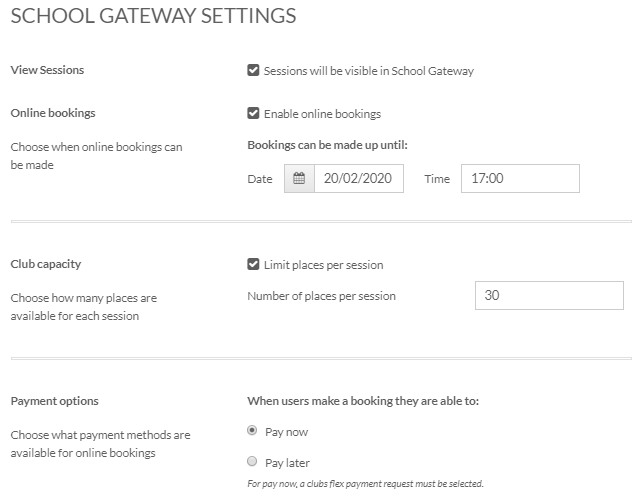Click the Bookings can be made up until text
Screen dimensions: 638x501
pyautogui.click(x=328, y=145)
